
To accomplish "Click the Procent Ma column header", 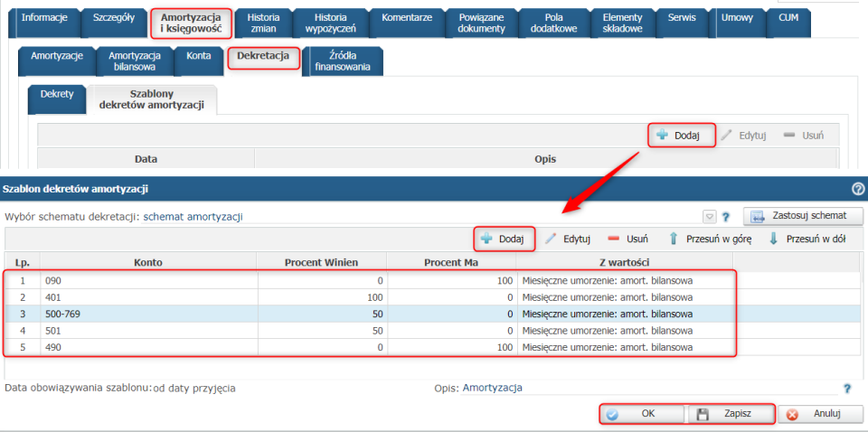I will [451, 263].
